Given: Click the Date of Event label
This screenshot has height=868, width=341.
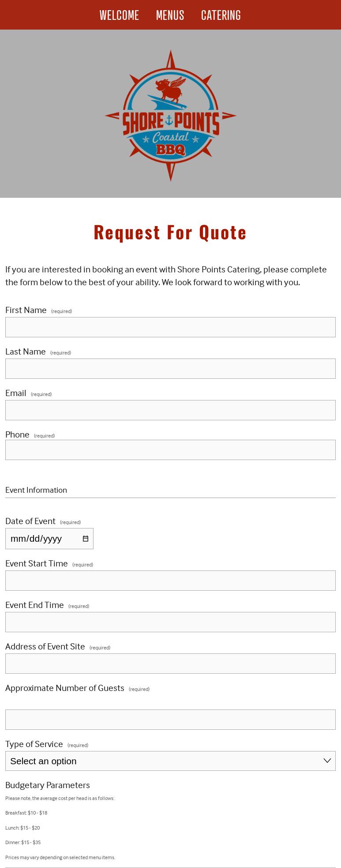Looking at the screenshot, I should [30, 521].
